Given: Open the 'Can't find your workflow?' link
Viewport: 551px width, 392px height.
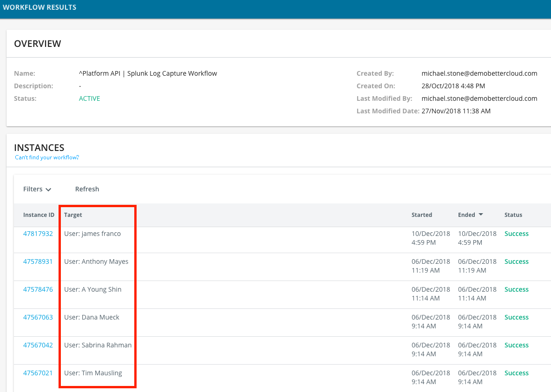Looking at the screenshot, I should tap(47, 157).
